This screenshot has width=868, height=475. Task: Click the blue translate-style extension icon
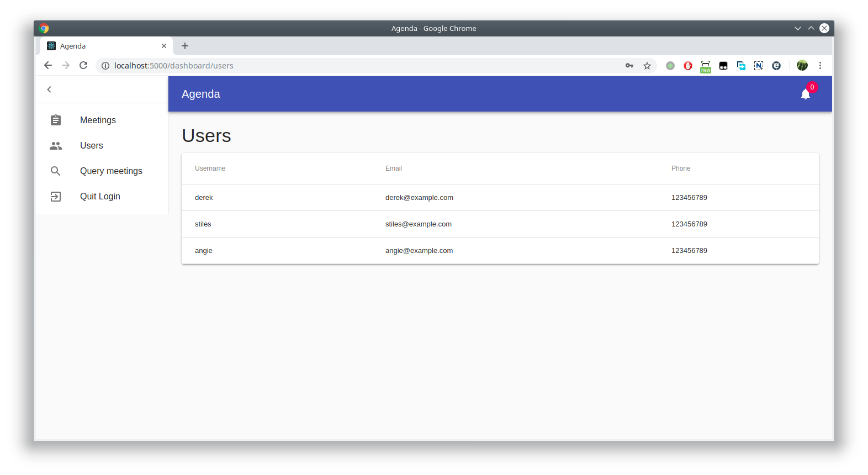click(741, 66)
